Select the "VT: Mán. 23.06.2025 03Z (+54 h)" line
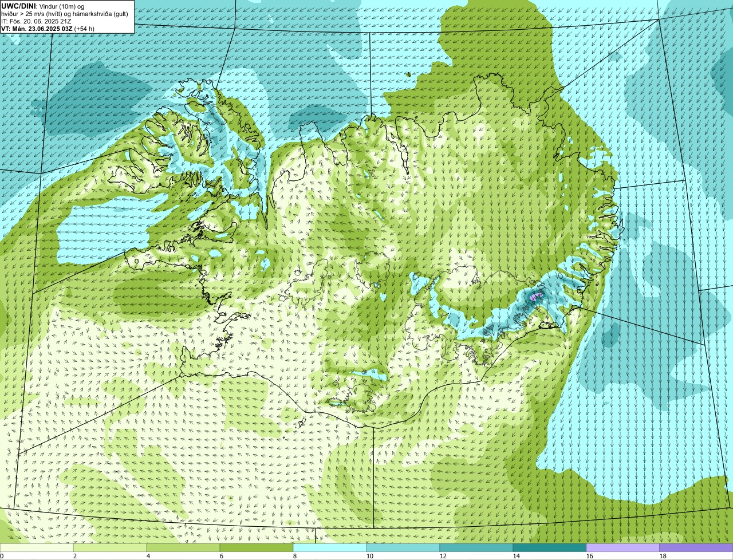733x560 pixels. tap(48, 29)
